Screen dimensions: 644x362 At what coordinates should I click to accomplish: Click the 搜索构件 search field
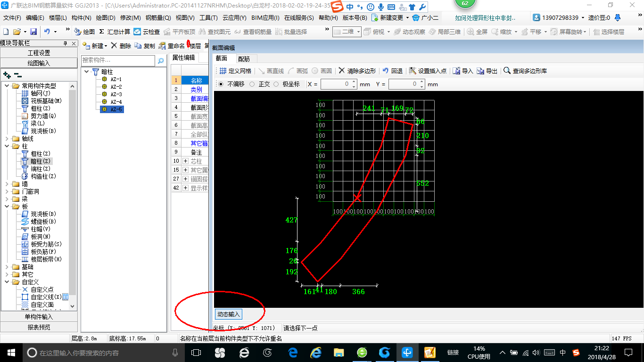coord(118,60)
